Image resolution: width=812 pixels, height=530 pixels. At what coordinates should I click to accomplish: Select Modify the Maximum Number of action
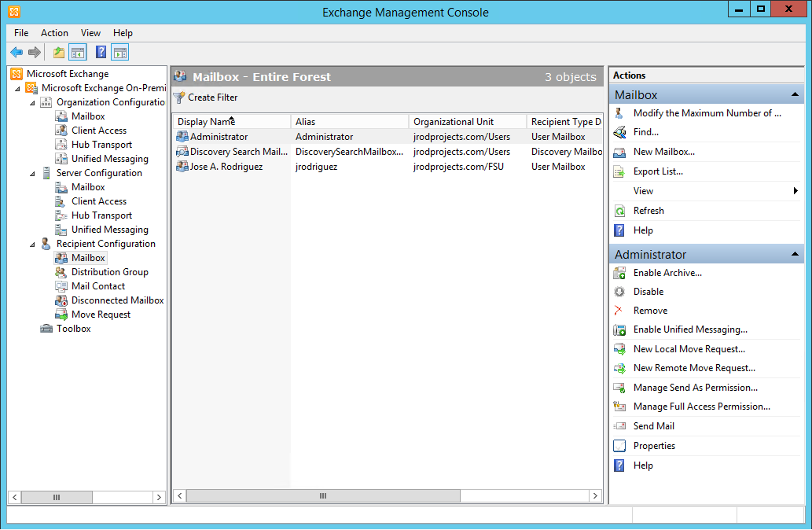coord(707,113)
